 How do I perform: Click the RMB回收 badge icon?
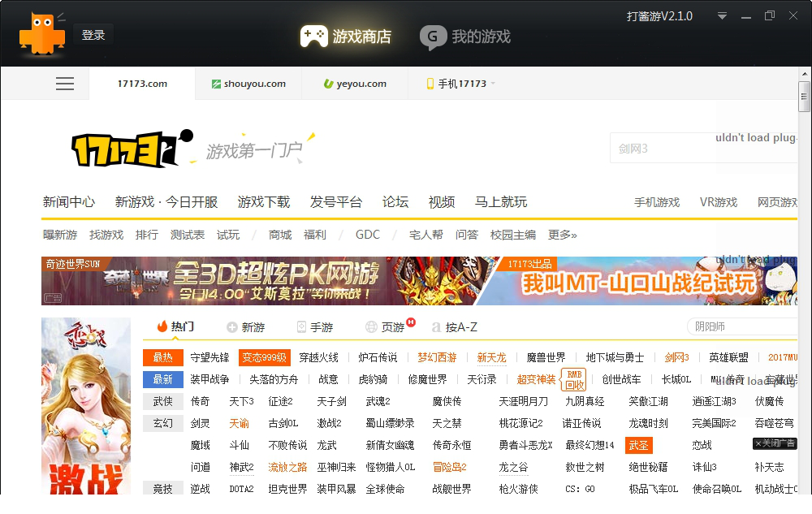[574, 379]
